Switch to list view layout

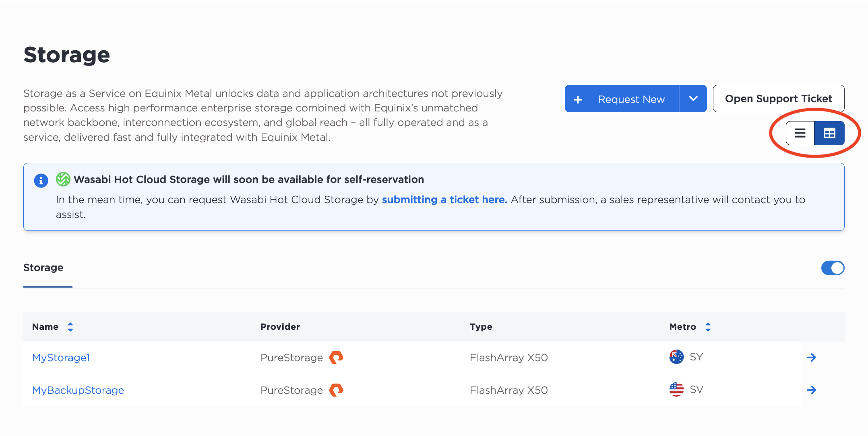click(x=800, y=133)
